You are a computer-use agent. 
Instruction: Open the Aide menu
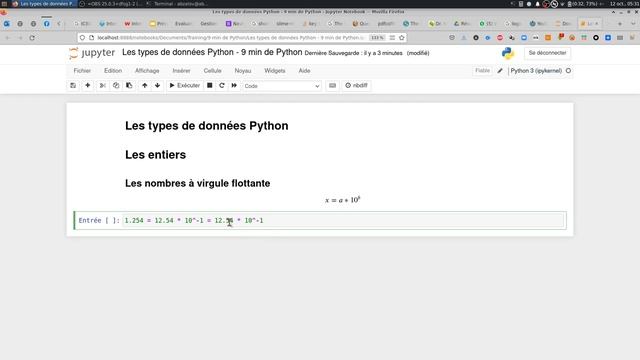(304, 71)
